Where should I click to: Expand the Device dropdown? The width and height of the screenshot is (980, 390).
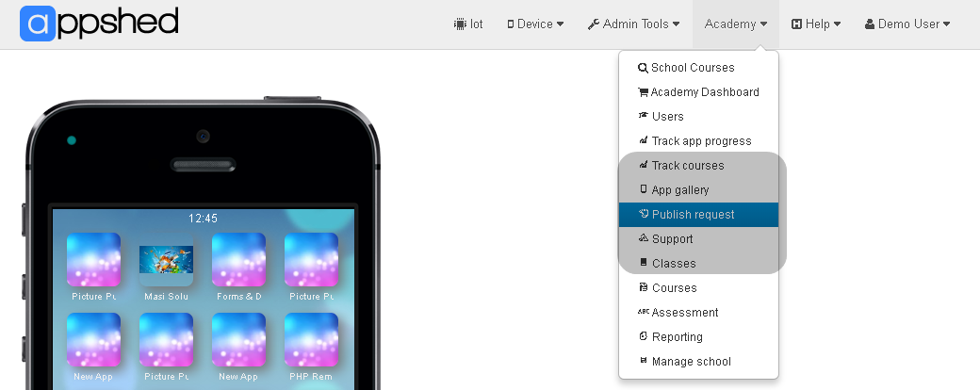tap(535, 24)
